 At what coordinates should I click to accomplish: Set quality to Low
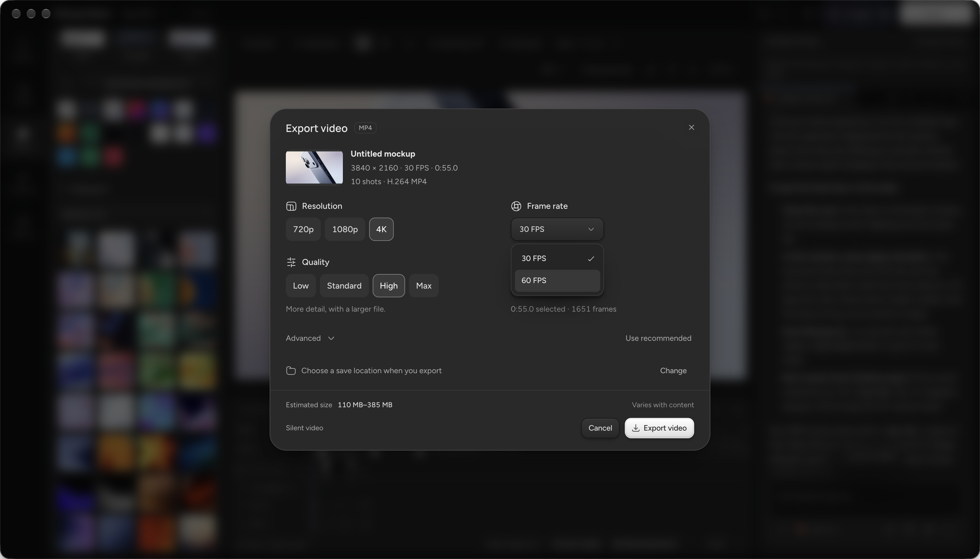click(x=301, y=286)
